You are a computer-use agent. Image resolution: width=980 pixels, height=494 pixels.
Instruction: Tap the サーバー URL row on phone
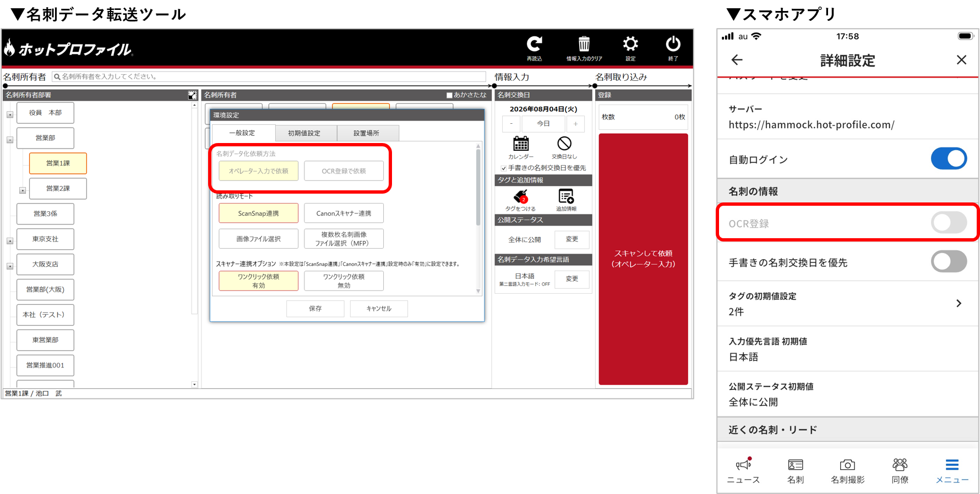click(847, 117)
